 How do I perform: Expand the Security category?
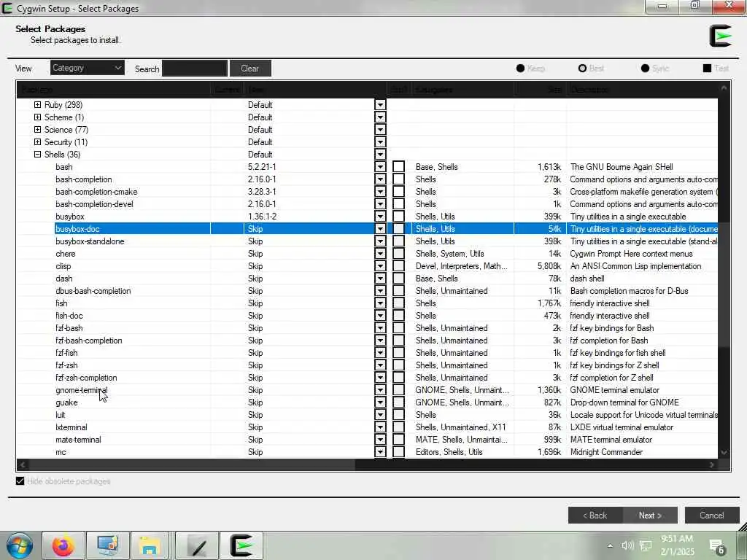pyautogui.click(x=38, y=142)
